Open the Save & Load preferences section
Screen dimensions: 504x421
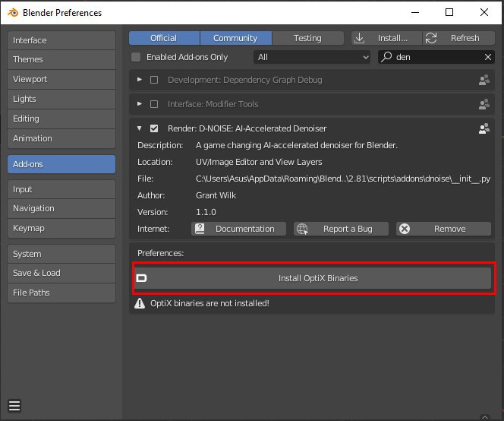pyautogui.click(x=61, y=273)
